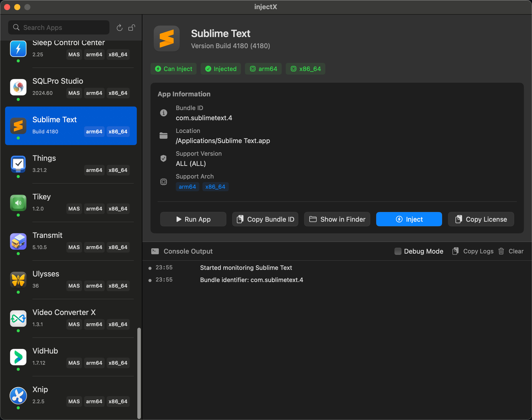
Task: Select Ulysses in the app list
Action: pos(71,280)
